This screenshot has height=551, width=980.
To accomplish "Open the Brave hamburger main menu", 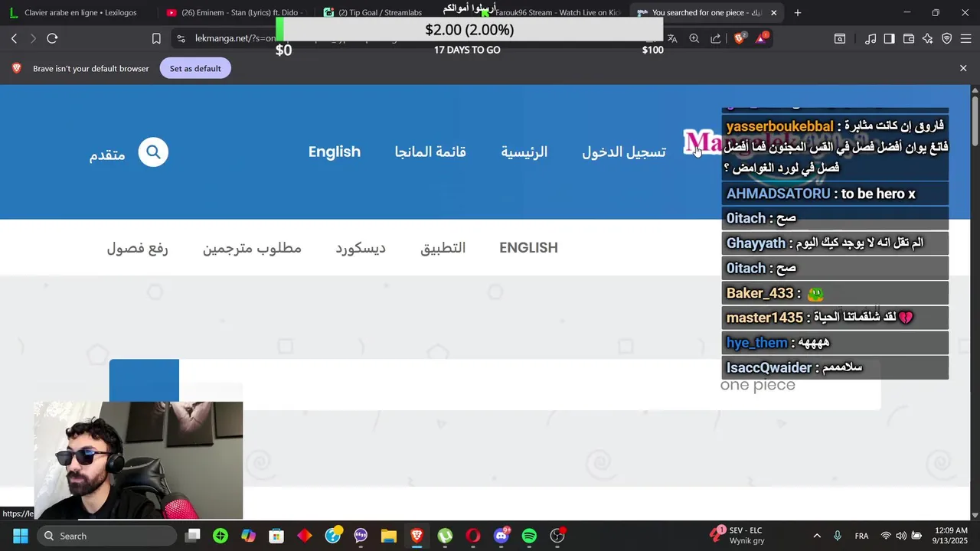I will coord(966,38).
